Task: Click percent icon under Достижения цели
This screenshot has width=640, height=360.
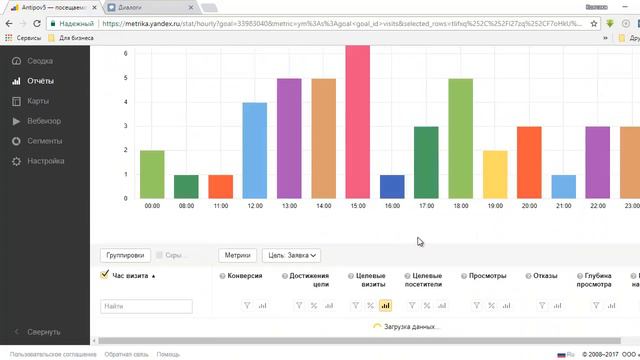Action: coord(313,305)
